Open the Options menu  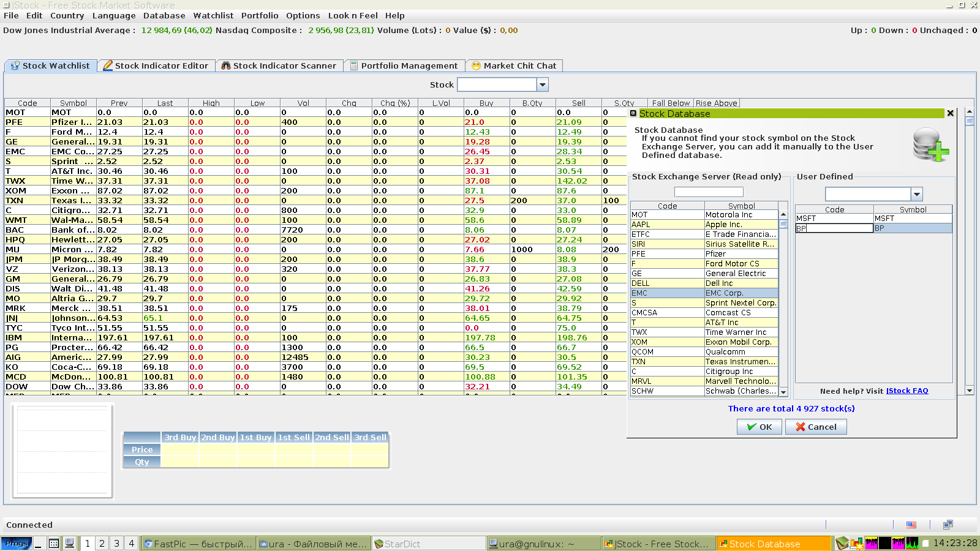click(x=303, y=16)
